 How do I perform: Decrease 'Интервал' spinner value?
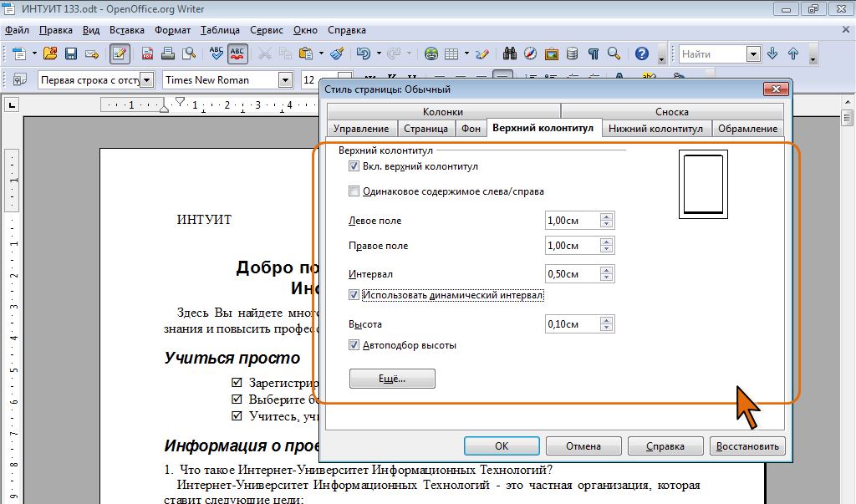click(x=607, y=278)
